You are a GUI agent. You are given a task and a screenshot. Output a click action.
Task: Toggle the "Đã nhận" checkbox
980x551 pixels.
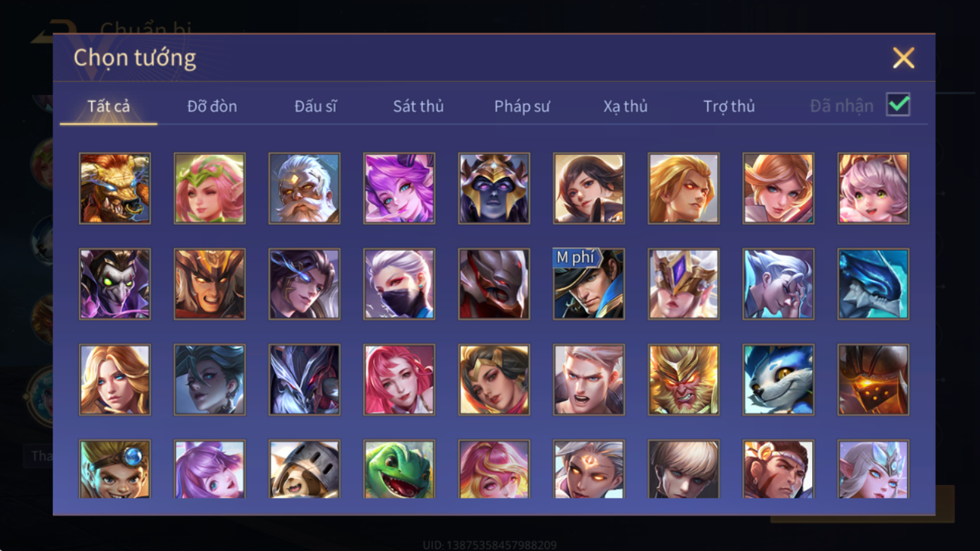tap(898, 106)
